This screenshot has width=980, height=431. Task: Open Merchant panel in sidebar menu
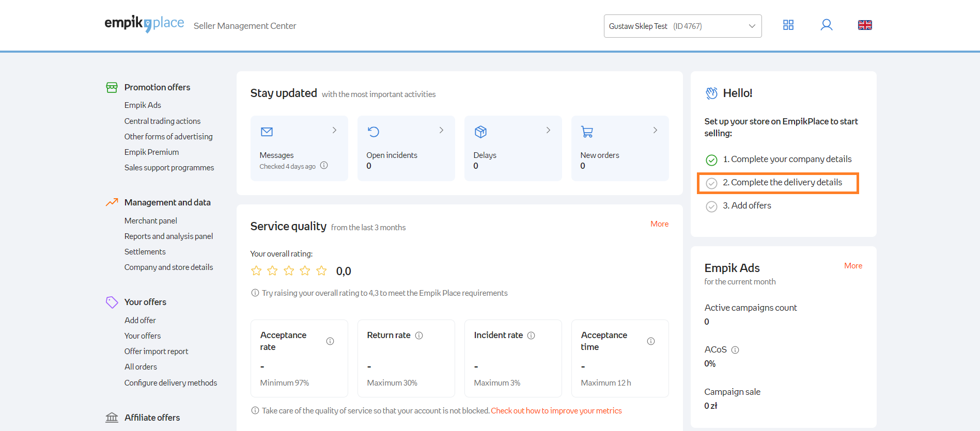coord(150,221)
